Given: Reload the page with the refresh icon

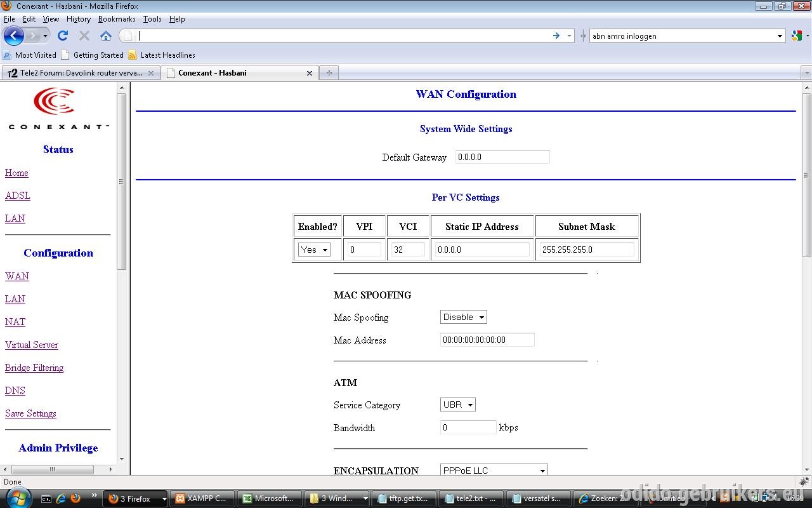Looking at the screenshot, I should click(x=63, y=36).
